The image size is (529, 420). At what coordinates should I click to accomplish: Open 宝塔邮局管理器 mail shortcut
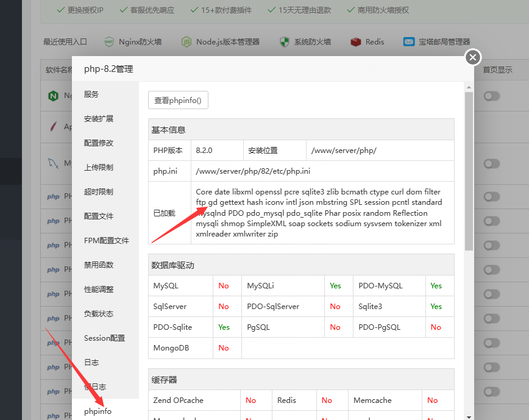436,42
